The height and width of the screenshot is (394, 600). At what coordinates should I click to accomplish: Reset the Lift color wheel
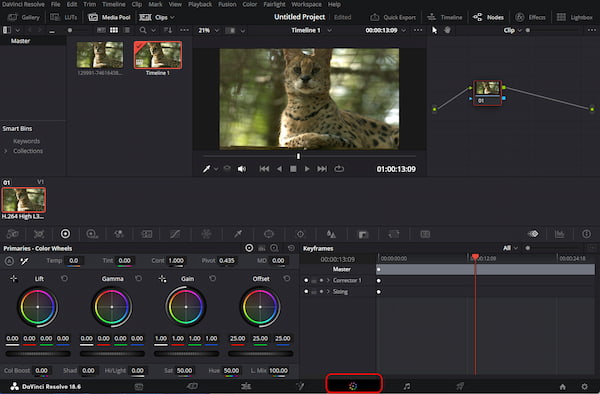pyautogui.click(x=64, y=278)
